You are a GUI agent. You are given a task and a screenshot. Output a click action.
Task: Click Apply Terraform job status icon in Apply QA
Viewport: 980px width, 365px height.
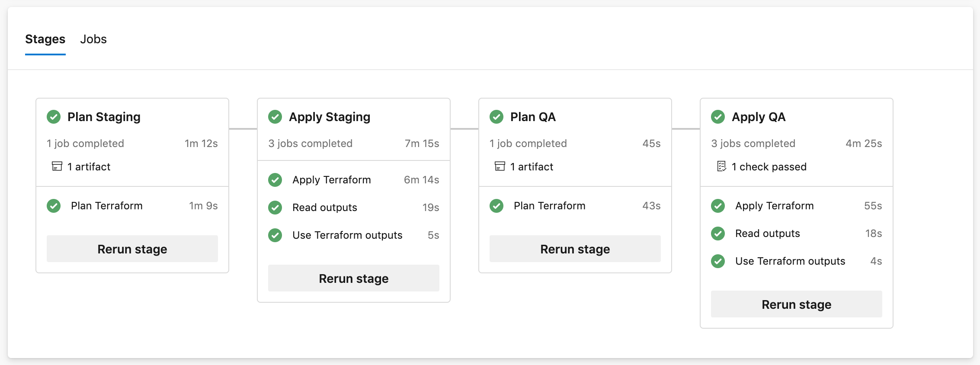[x=718, y=206]
